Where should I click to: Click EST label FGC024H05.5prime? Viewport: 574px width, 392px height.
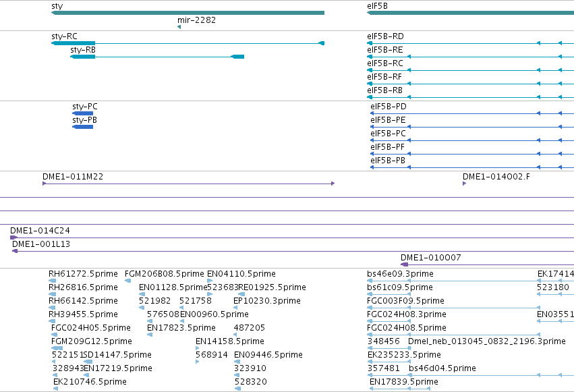coord(91,328)
